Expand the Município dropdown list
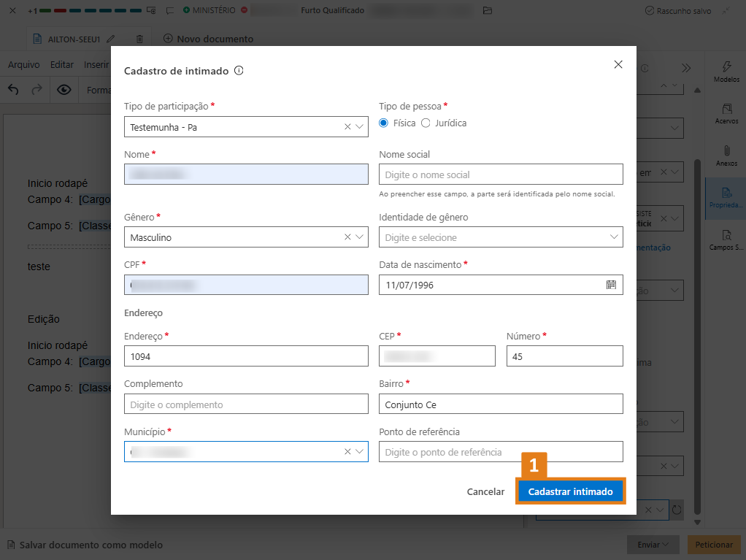 point(360,452)
